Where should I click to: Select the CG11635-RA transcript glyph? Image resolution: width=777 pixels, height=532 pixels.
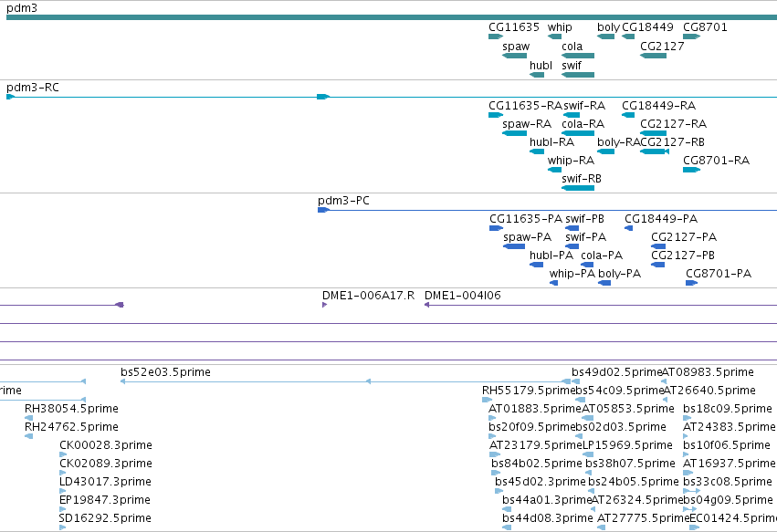coord(496,115)
